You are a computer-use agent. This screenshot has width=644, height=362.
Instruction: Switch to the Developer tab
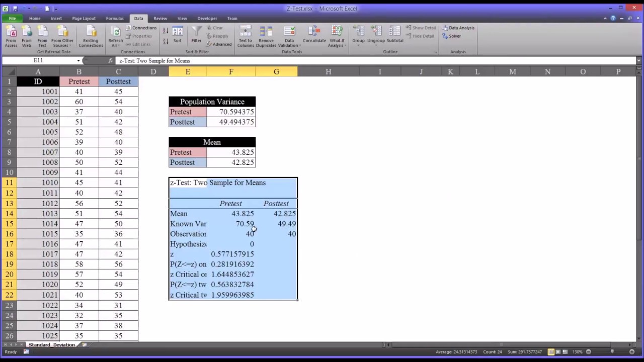207,19
